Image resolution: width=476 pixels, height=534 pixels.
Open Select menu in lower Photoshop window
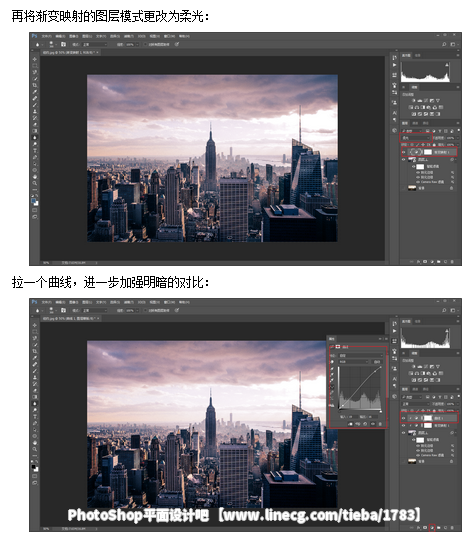(115, 302)
